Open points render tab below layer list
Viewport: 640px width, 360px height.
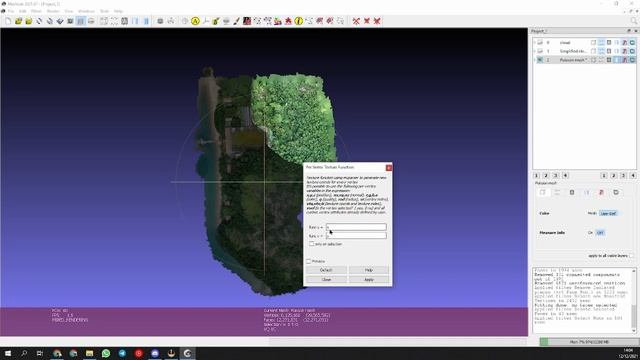[557, 192]
